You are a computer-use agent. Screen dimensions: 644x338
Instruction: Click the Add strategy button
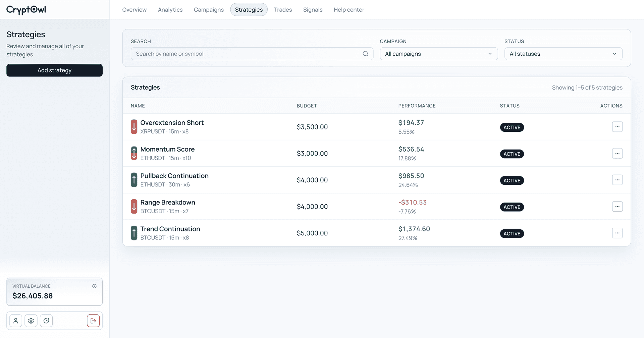54,70
